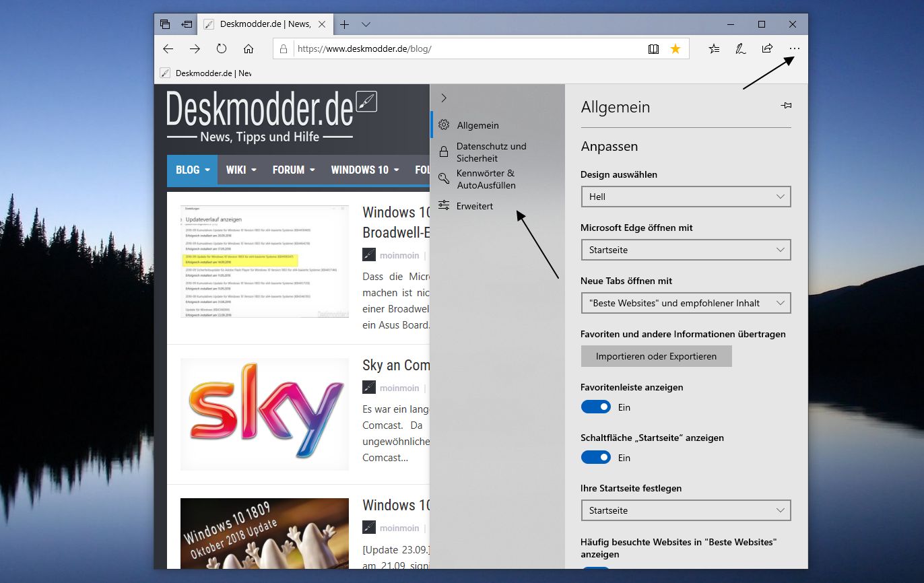Toggle the yellow favorites star
This screenshot has width=924, height=583.
pyautogui.click(x=675, y=48)
